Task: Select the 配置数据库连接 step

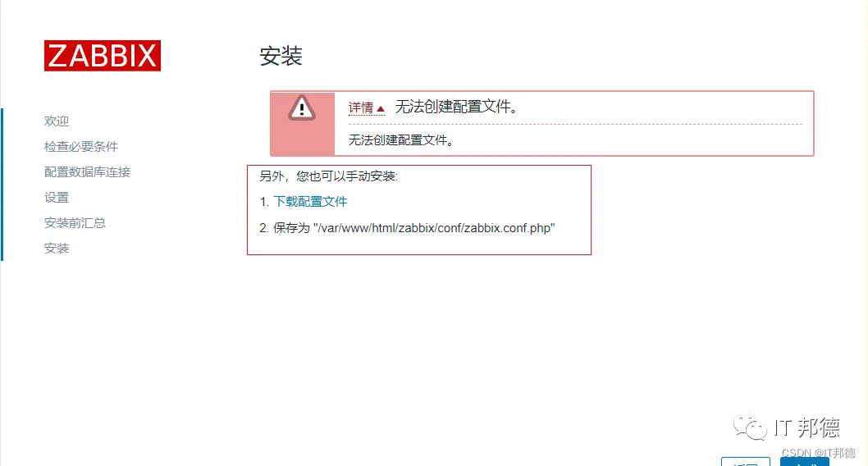Action: pyautogui.click(x=88, y=171)
